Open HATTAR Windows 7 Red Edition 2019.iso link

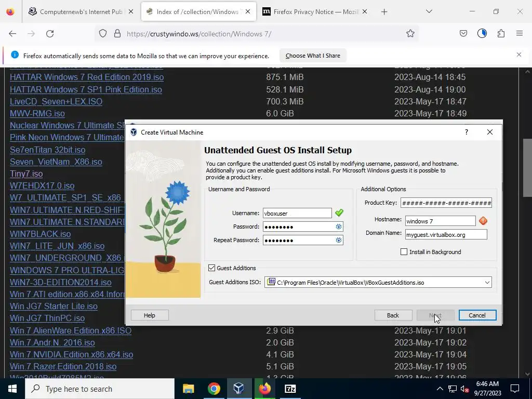(x=87, y=77)
